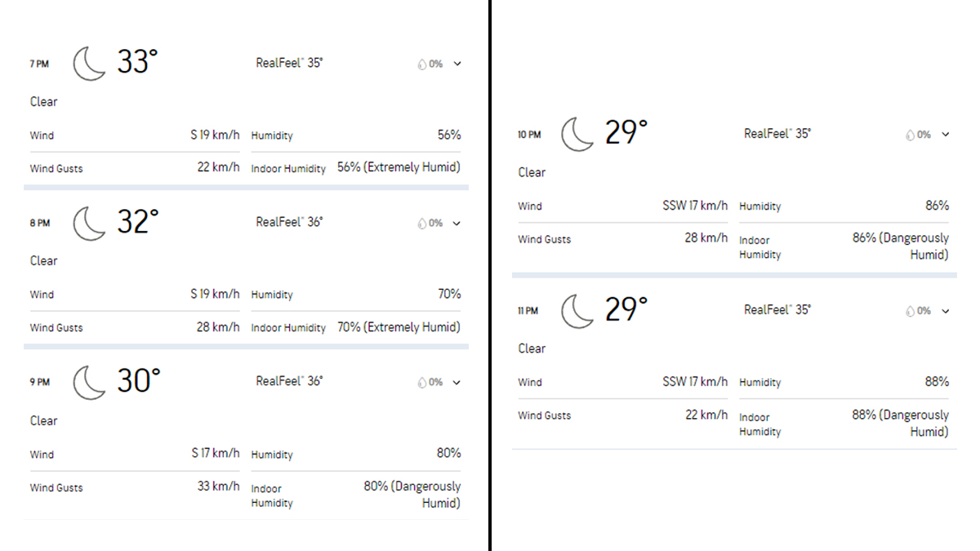Click the 8 PM raindrop precipitation icon
This screenshot has height=551, width=980.
pos(422,223)
